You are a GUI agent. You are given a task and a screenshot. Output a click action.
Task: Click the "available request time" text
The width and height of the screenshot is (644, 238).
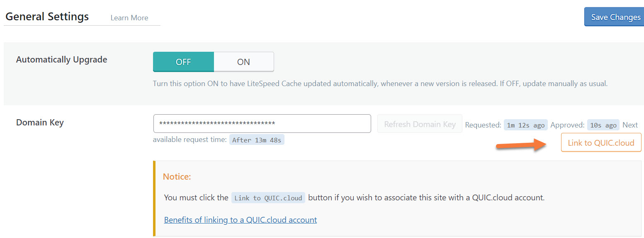pyautogui.click(x=190, y=139)
